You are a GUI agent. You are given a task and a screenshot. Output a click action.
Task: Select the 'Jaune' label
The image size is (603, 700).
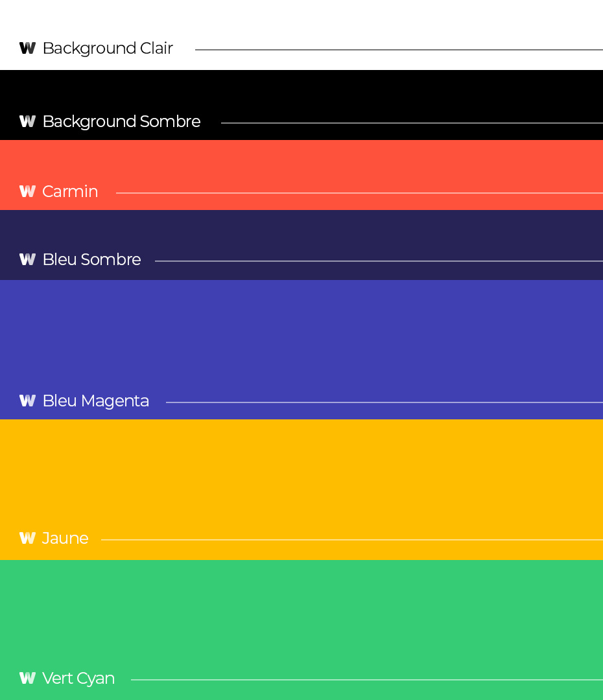(65, 539)
